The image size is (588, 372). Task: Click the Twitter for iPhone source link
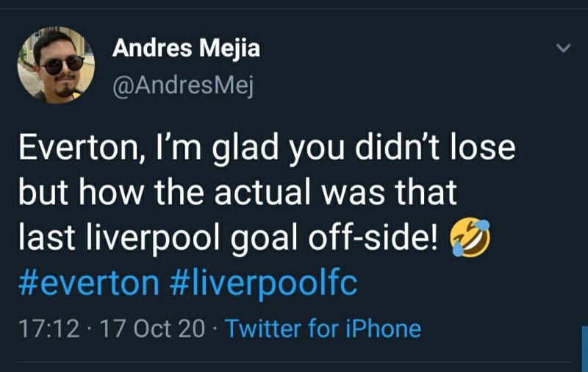tap(323, 328)
